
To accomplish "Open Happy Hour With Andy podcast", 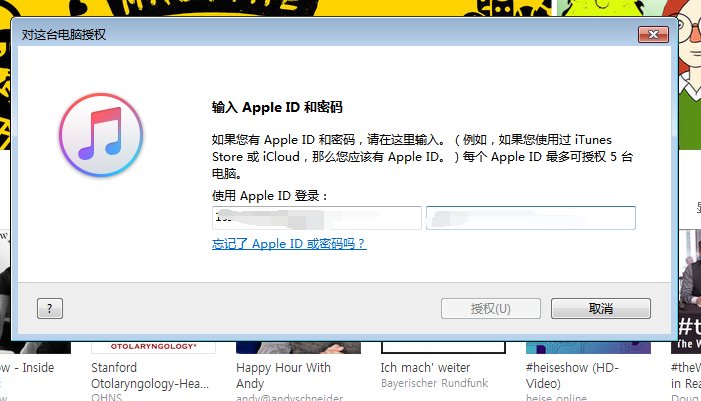I will pos(283,376).
